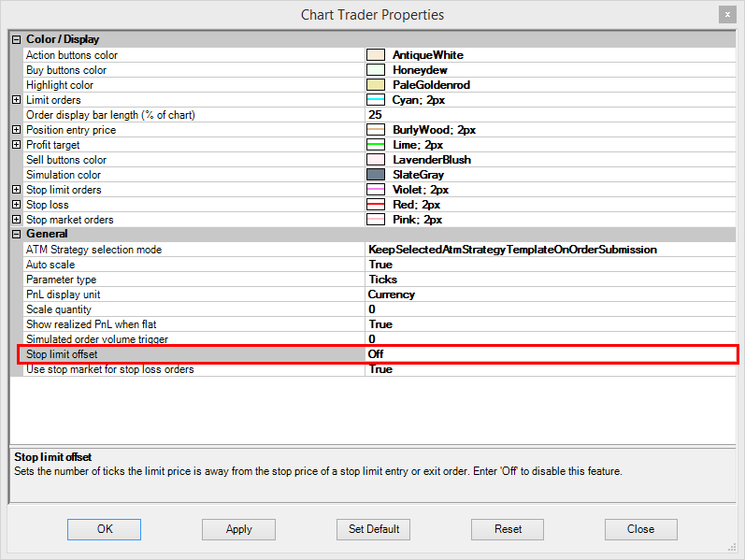Toggle the Auto scale True value
The height and width of the screenshot is (560, 745).
[x=550, y=265]
